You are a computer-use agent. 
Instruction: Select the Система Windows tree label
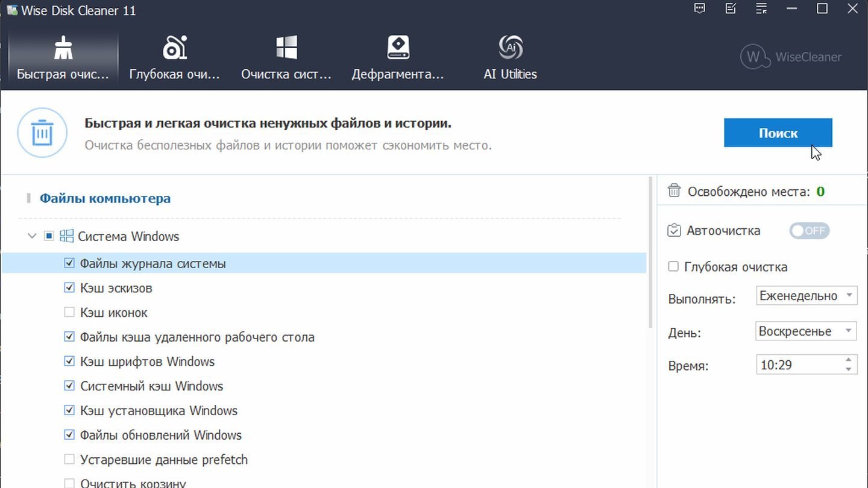tap(128, 236)
